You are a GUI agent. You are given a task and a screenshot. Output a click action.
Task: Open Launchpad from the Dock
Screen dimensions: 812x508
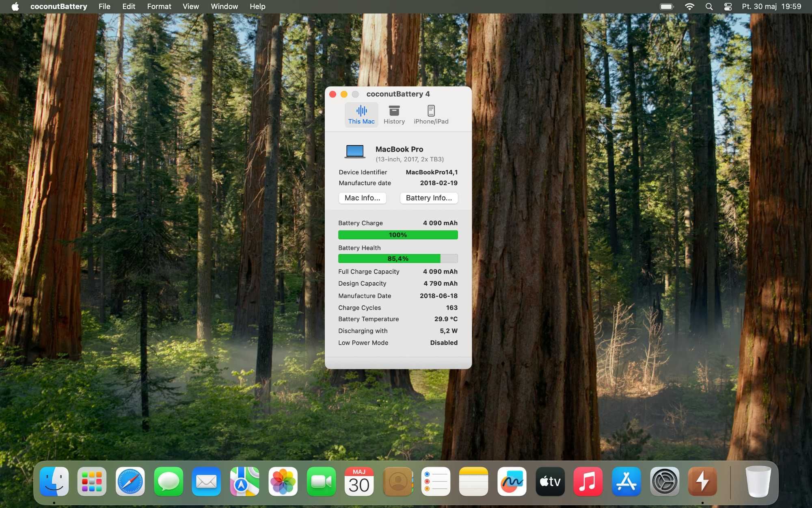point(92,482)
